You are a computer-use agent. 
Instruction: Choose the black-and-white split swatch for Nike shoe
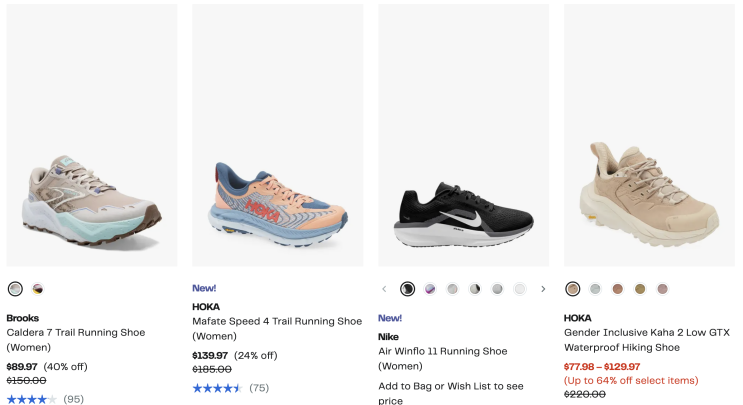475,289
